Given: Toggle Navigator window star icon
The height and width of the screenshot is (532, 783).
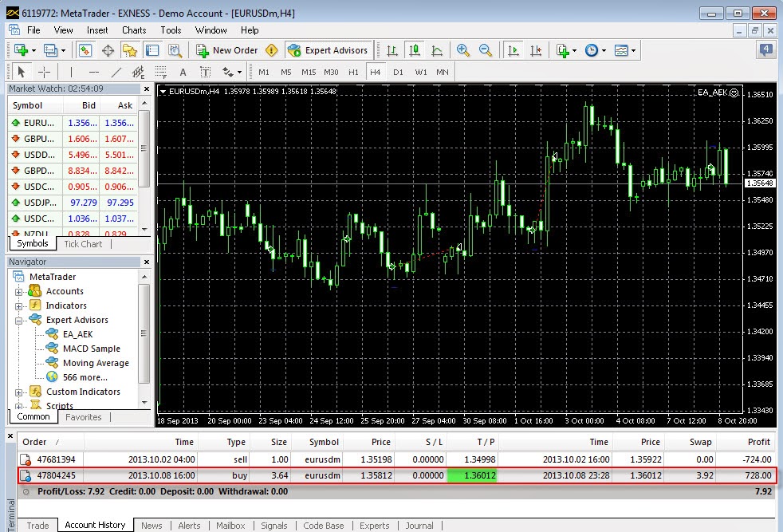Looking at the screenshot, I should point(130,50).
